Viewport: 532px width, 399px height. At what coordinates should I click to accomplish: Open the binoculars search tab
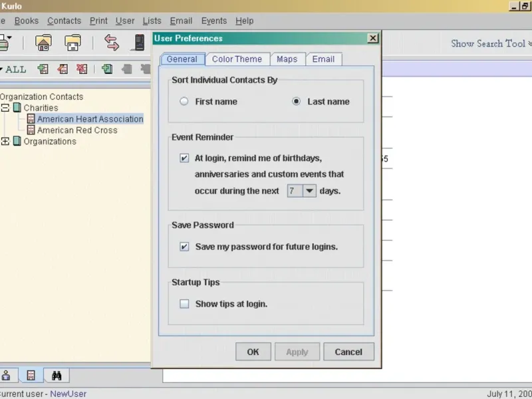57,376
